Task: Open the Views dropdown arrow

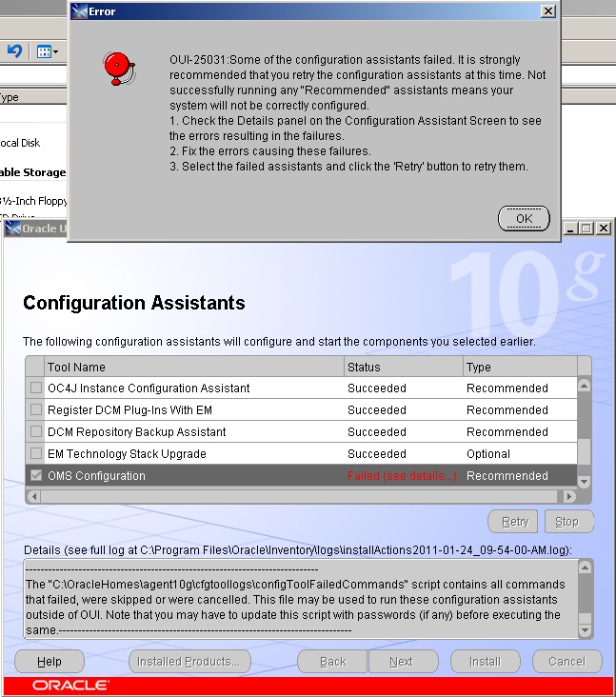Action: click(x=56, y=51)
